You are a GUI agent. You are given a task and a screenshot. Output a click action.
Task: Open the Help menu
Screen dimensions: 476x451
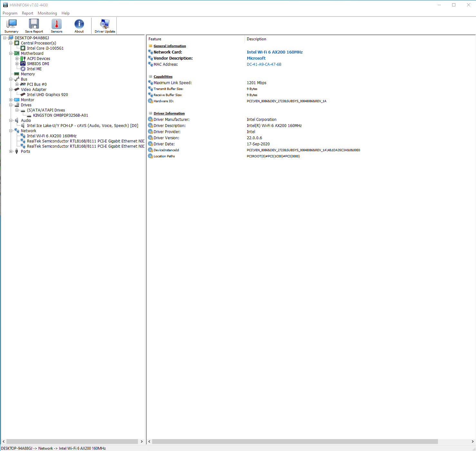(65, 13)
